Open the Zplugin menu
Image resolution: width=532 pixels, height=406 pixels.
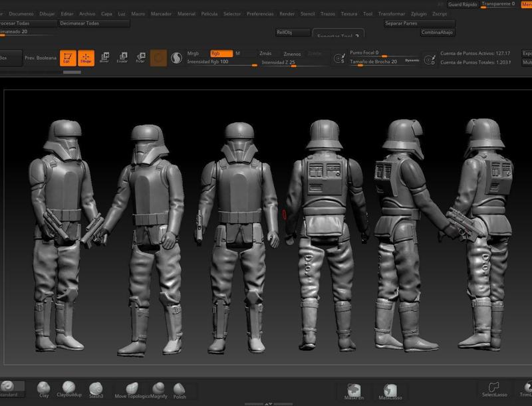pos(419,13)
